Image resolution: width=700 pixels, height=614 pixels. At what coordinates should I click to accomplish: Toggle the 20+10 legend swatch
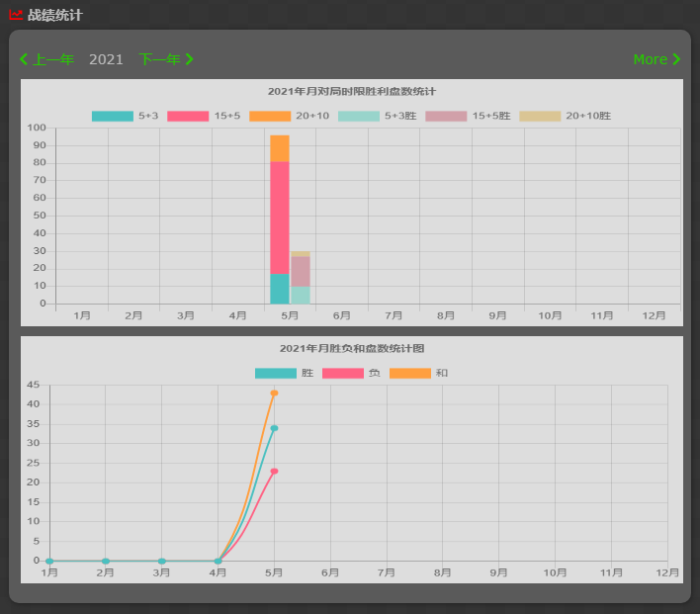tap(270, 116)
